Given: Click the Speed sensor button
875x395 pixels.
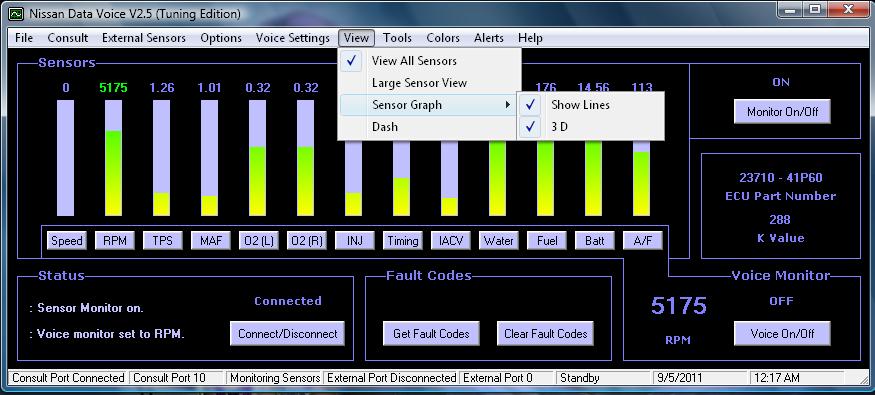Looking at the screenshot, I should [66, 241].
